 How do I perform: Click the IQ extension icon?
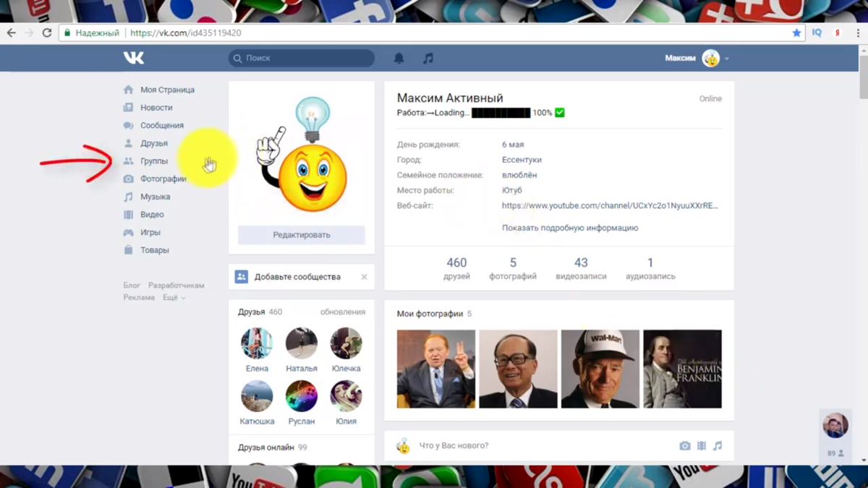[x=817, y=33]
